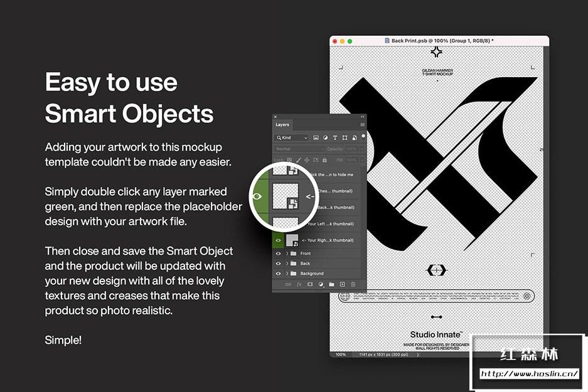
Task: Create a new group folder icon
Action: 331,285
